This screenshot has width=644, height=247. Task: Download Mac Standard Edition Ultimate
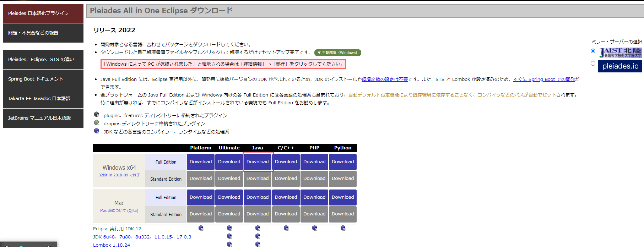tap(229, 214)
